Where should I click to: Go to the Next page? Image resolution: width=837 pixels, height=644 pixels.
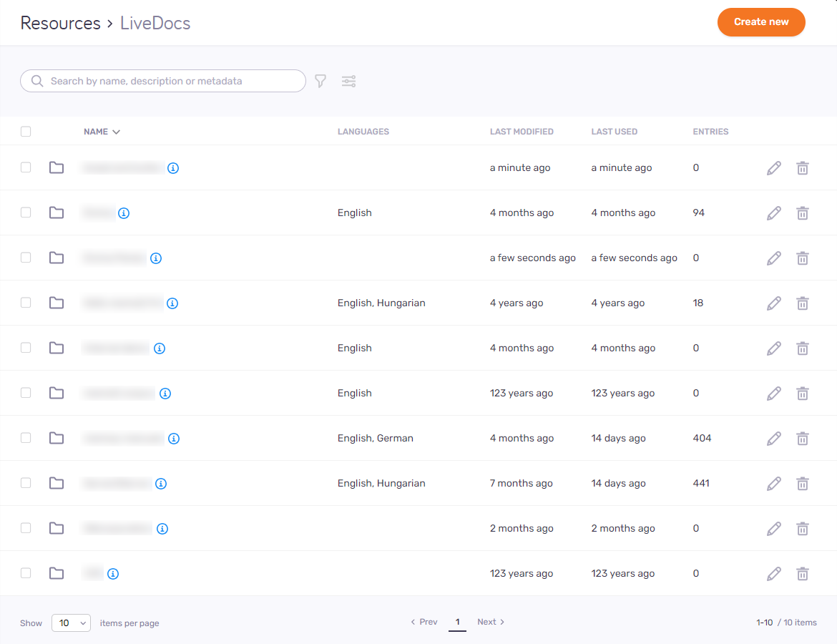(x=491, y=622)
